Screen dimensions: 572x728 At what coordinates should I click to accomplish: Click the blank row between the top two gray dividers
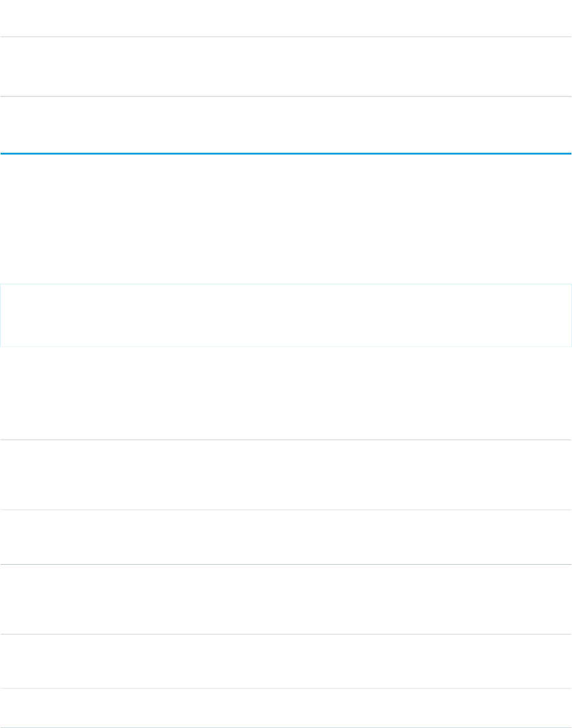[x=286, y=67]
